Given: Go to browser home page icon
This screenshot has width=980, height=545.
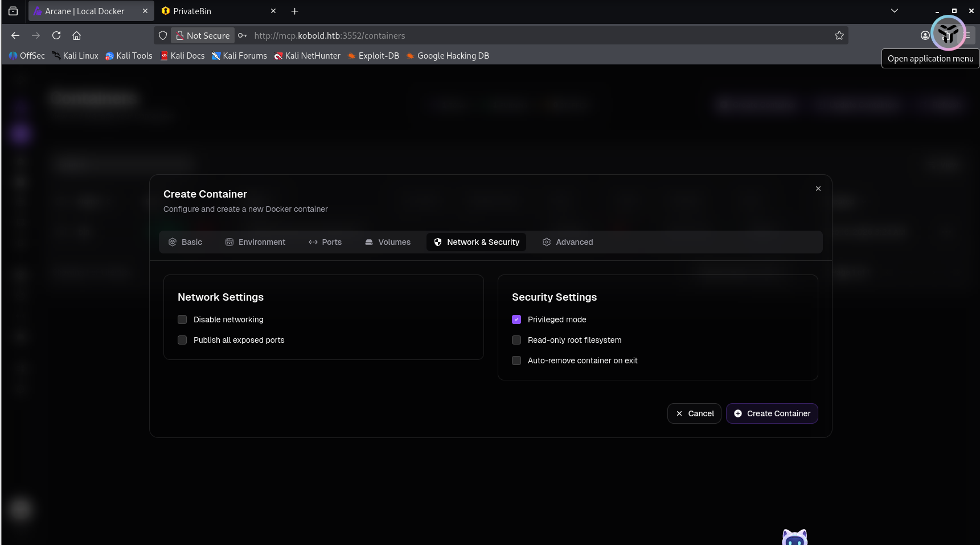Looking at the screenshot, I should pyautogui.click(x=76, y=35).
